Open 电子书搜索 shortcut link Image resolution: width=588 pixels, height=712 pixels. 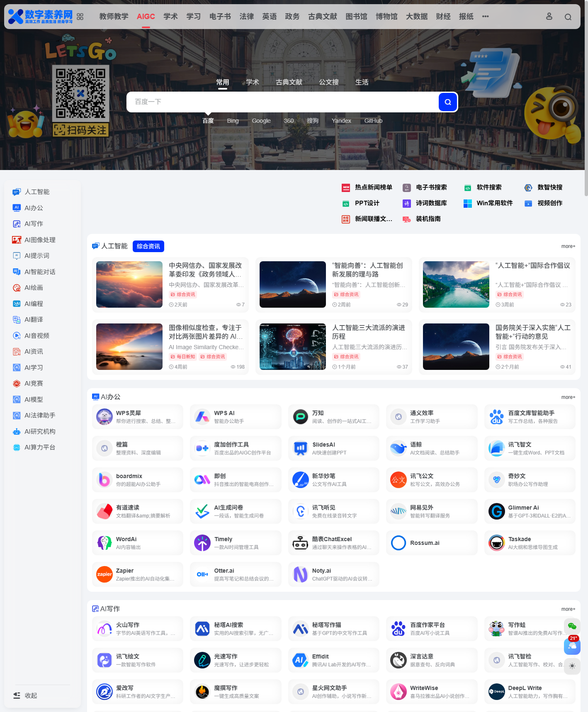425,187
